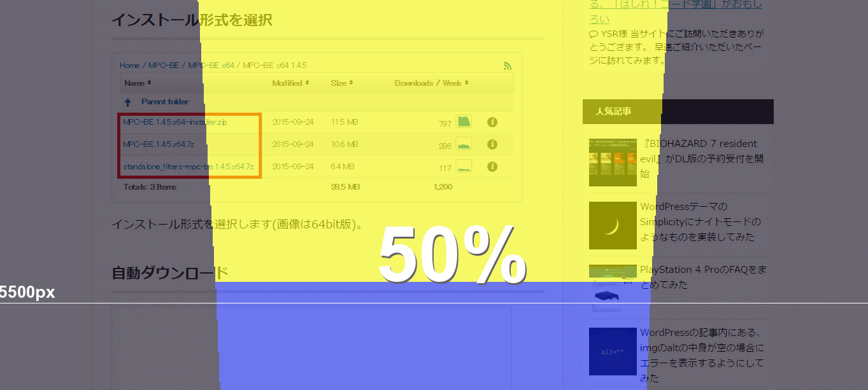Viewport: 868px width, 390px height.
Task: Click the info icon for MPC-BE.1.4.5.x64-installer.zip
Action: (492, 122)
